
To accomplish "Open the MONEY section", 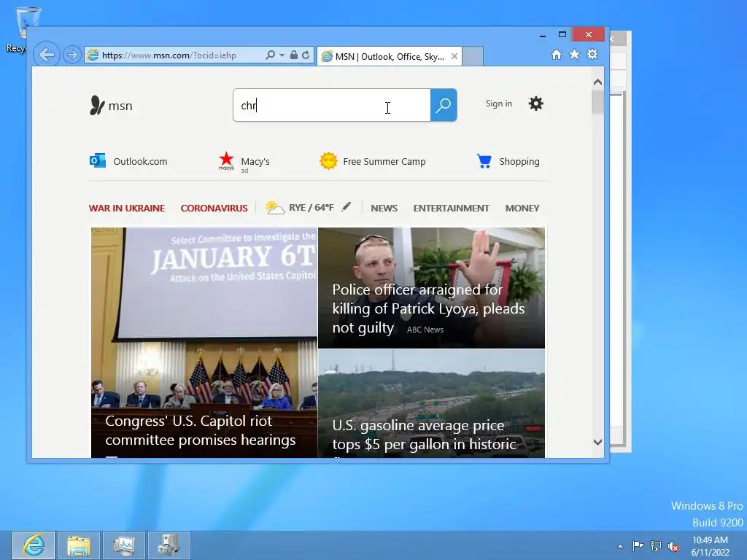I will [x=522, y=208].
